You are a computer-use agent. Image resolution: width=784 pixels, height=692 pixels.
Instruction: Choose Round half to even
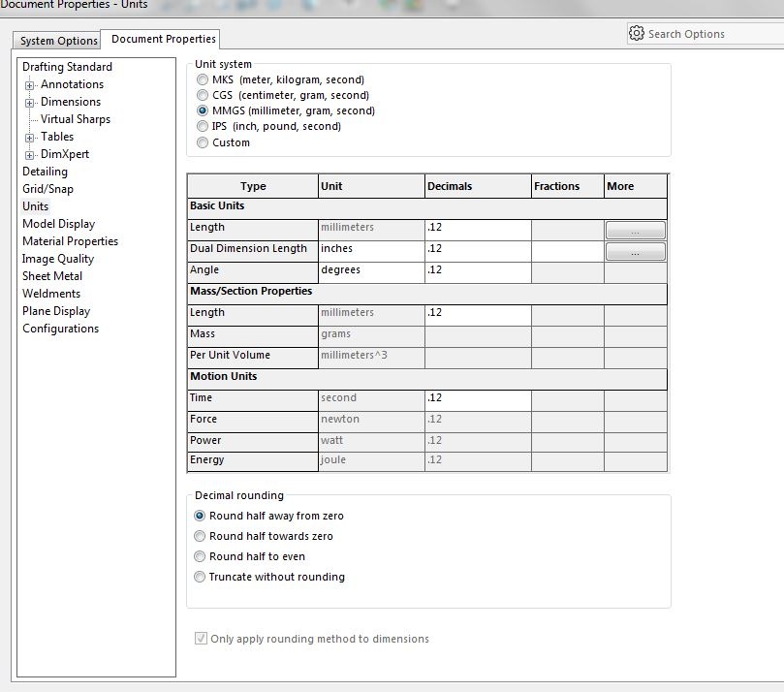[200, 556]
